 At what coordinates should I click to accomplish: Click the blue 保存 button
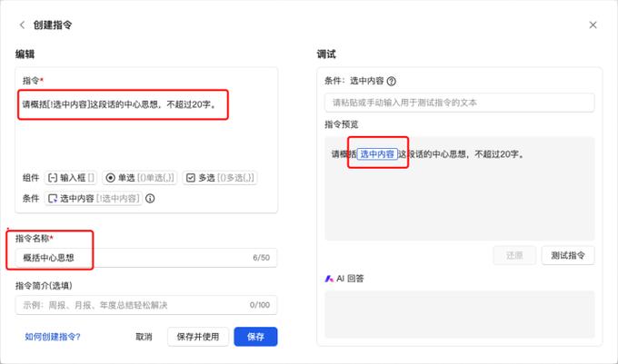tap(255, 337)
